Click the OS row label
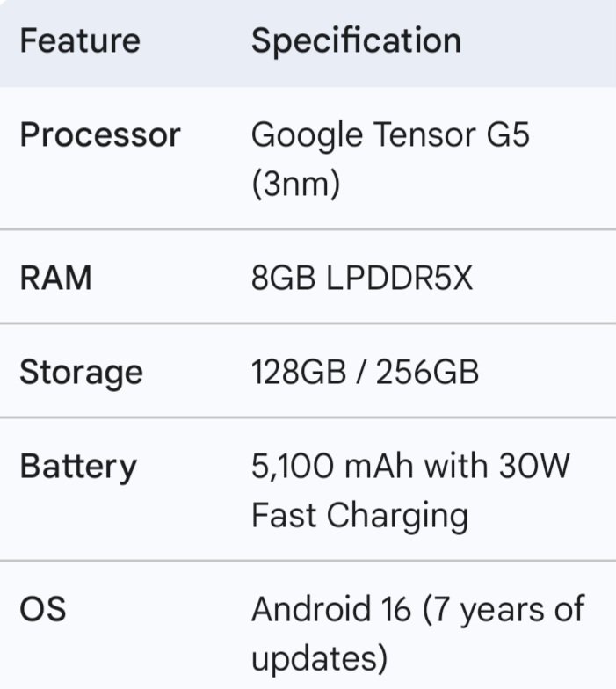Screen dimensions: 616x689 43,609
